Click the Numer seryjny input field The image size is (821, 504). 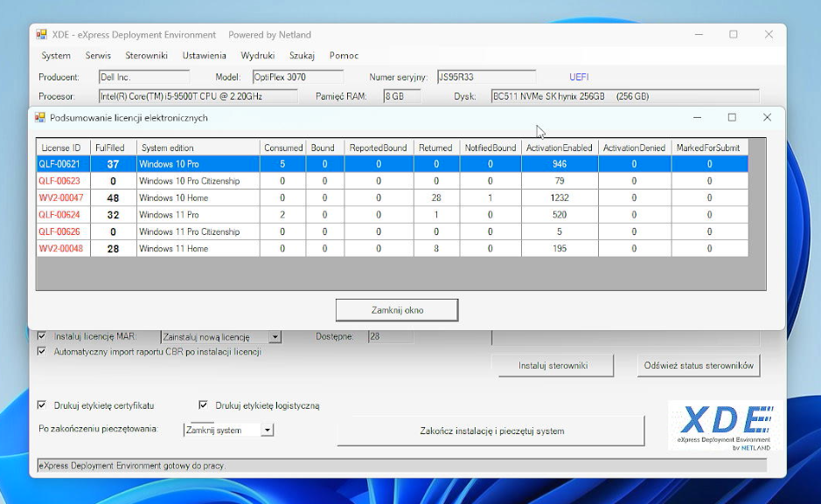(x=486, y=77)
